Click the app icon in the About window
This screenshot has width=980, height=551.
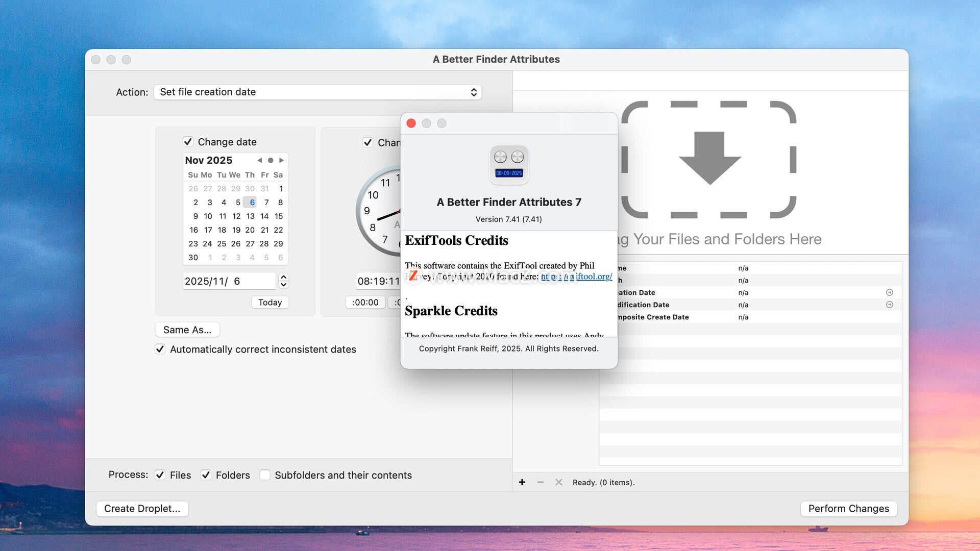click(509, 165)
